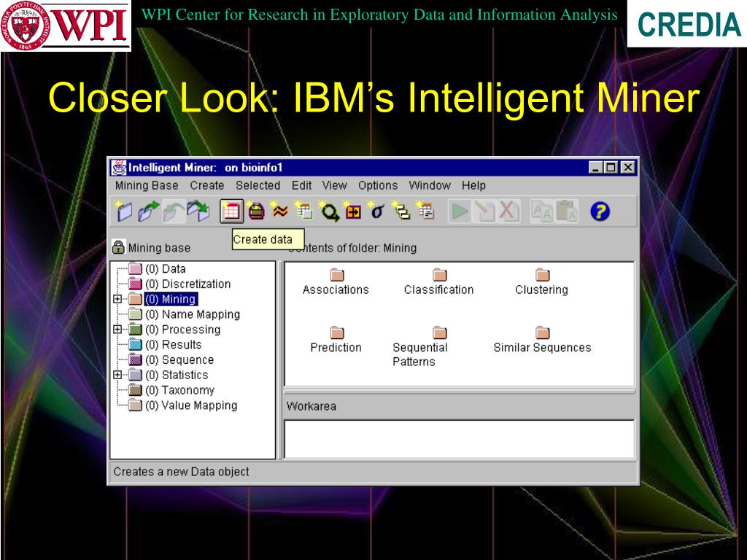Viewport: 747px width, 560px height.
Task: Click the purple folder icon beside Sequence
Action: (135, 359)
